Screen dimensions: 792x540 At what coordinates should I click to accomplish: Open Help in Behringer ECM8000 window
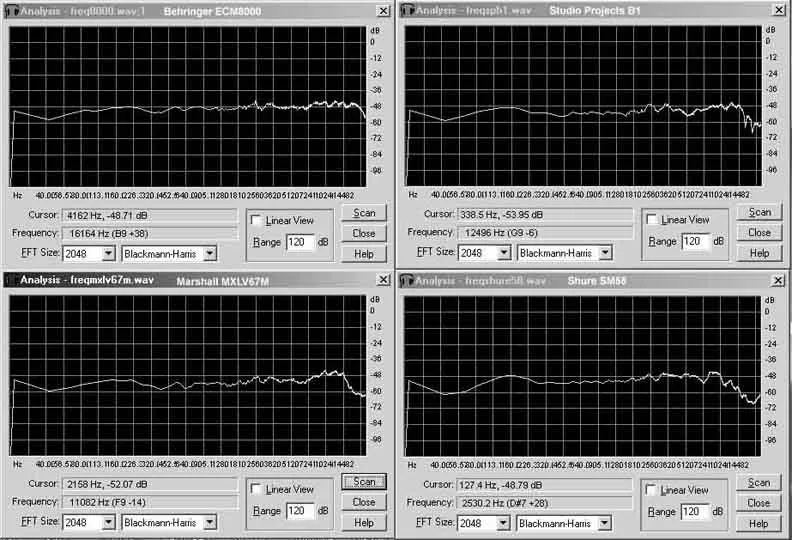(x=364, y=254)
